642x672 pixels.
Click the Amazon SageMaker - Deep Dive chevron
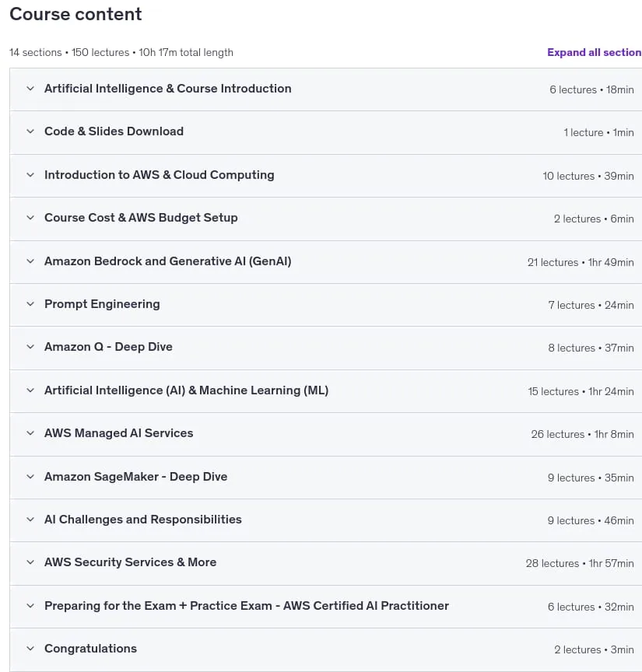tap(30, 477)
